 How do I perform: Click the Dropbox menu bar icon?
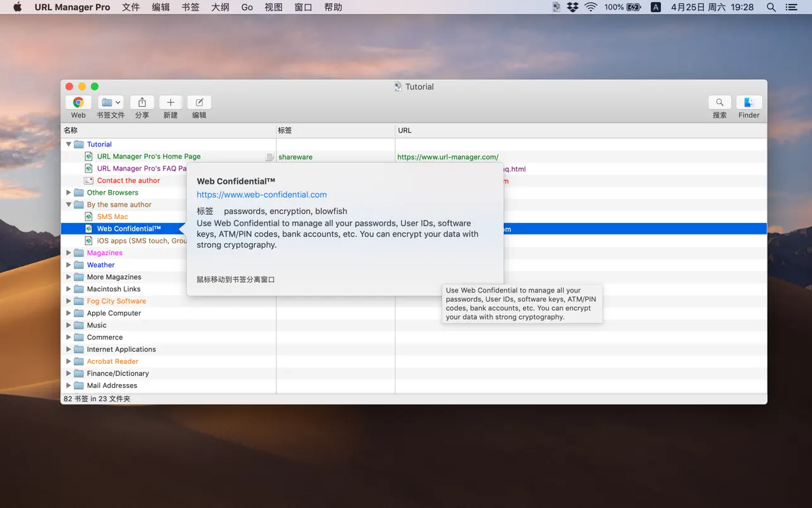[573, 8]
